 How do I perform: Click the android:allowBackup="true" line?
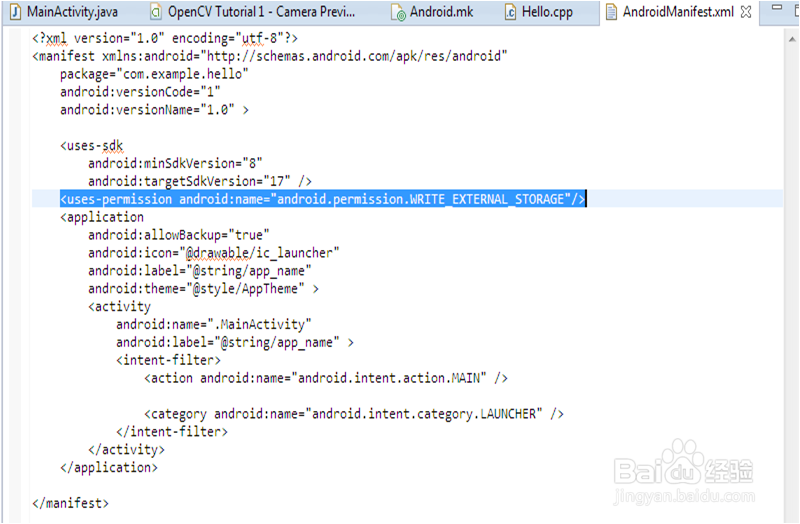pyautogui.click(x=179, y=235)
